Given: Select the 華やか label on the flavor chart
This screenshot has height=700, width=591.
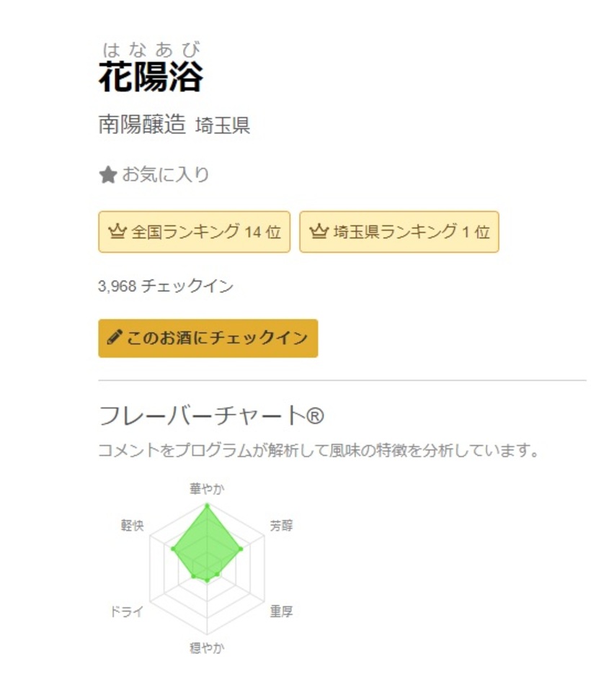Looking at the screenshot, I should click(207, 489).
